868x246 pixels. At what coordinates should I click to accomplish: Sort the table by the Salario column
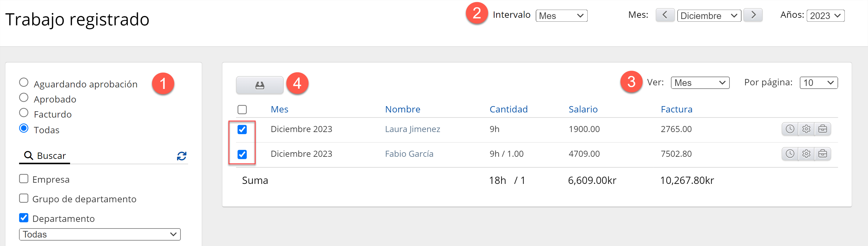point(583,109)
